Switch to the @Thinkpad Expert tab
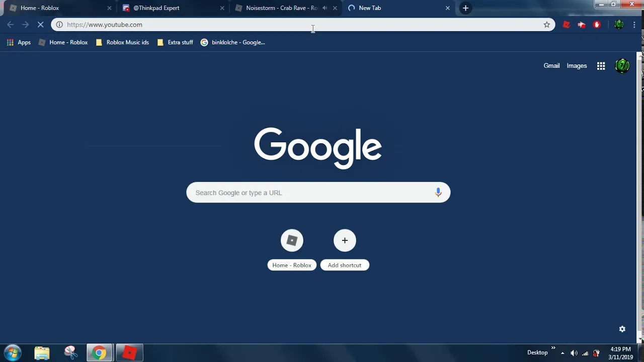 (173, 8)
